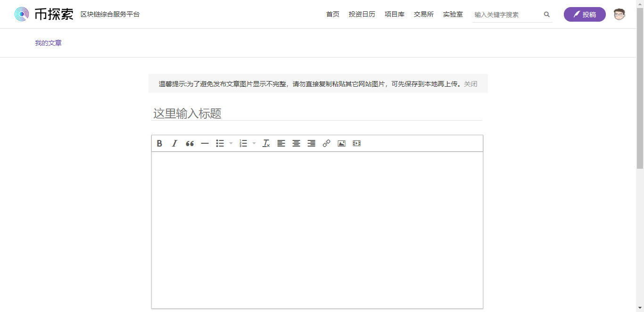Open 我的文章 link
644x312 pixels.
(48, 43)
